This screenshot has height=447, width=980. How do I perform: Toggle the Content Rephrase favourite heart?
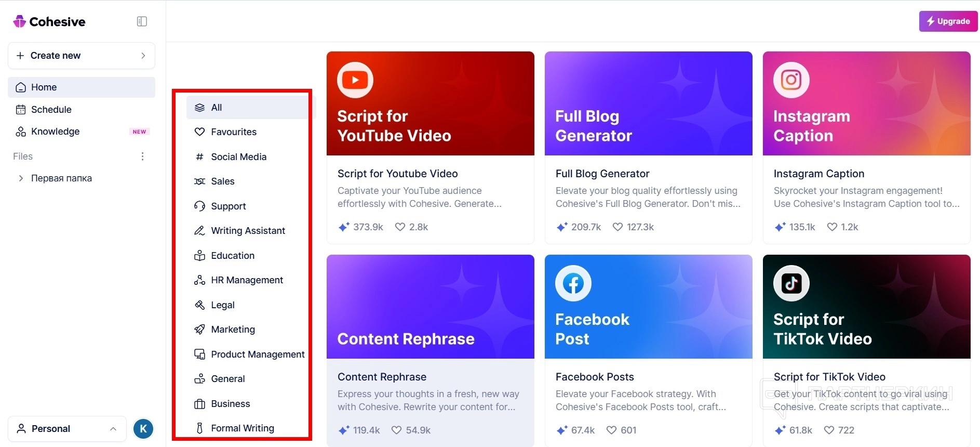coord(396,430)
